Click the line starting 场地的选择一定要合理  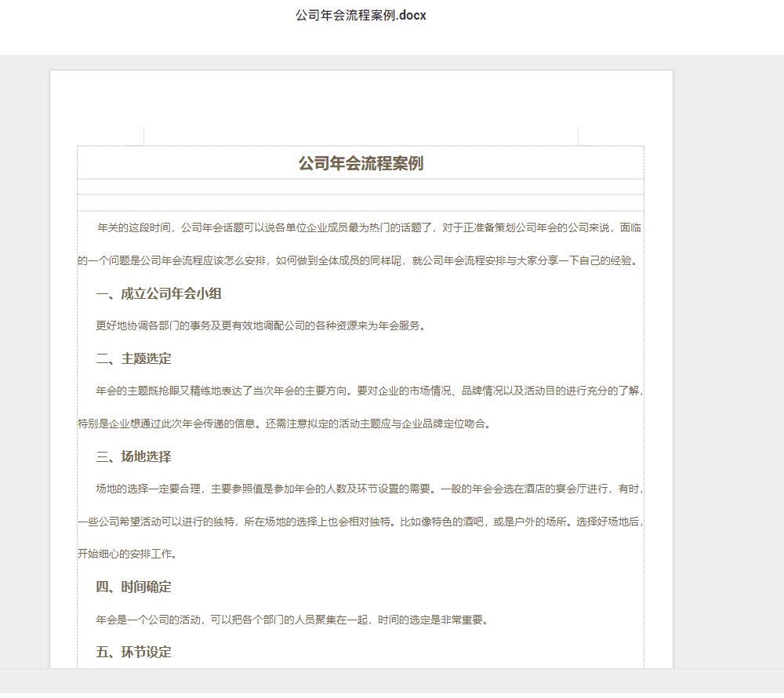point(369,489)
